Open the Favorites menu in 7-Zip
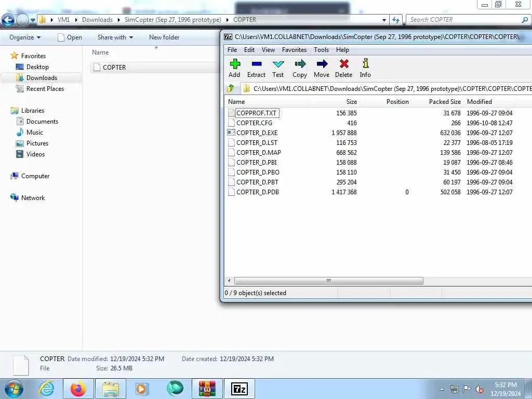This screenshot has height=399, width=532. point(294,50)
